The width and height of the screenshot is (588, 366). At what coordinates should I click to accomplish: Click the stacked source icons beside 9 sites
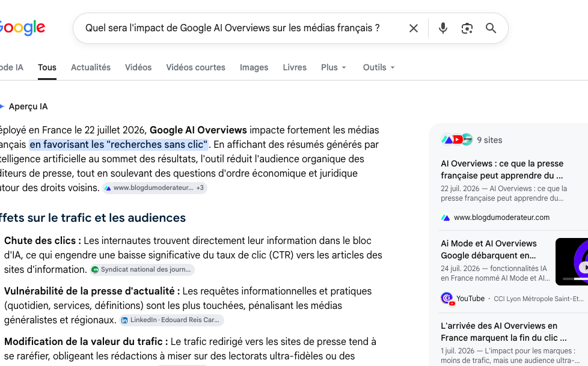456,140
